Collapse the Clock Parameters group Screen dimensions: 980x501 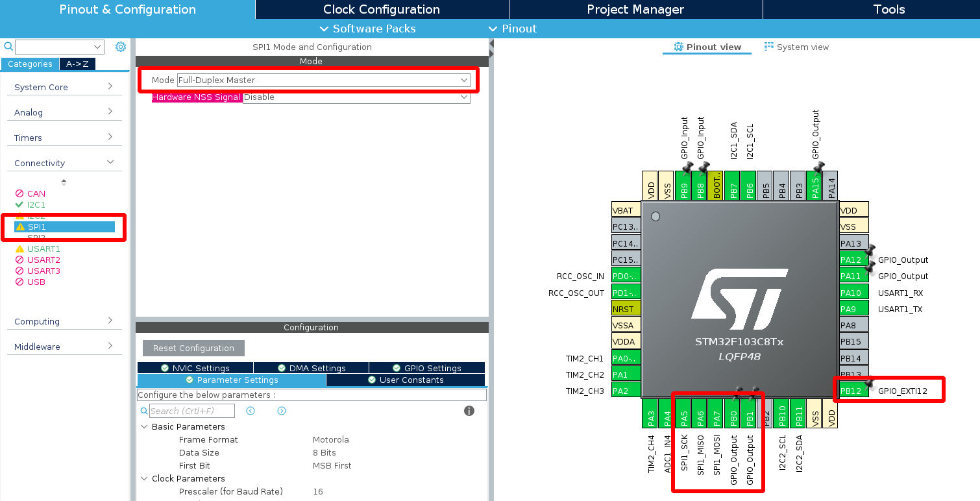click(x=144, y=478)
